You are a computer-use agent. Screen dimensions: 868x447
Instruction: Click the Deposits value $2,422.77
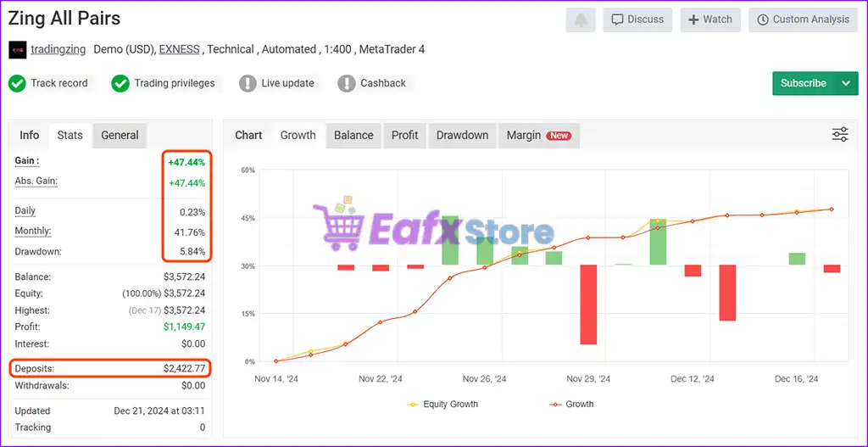click(184, 368)
